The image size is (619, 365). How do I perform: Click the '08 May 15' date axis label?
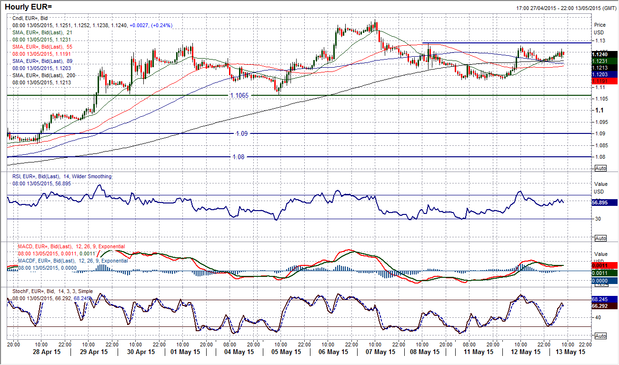click(x=425, y=352)
